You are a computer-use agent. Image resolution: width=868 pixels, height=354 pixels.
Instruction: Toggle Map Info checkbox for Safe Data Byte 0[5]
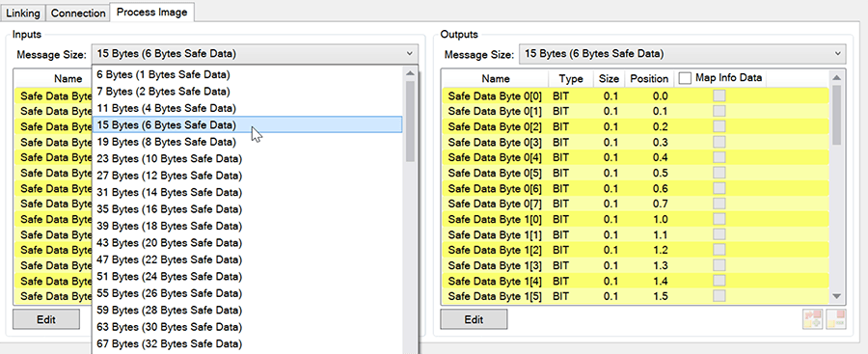(719, 173)
